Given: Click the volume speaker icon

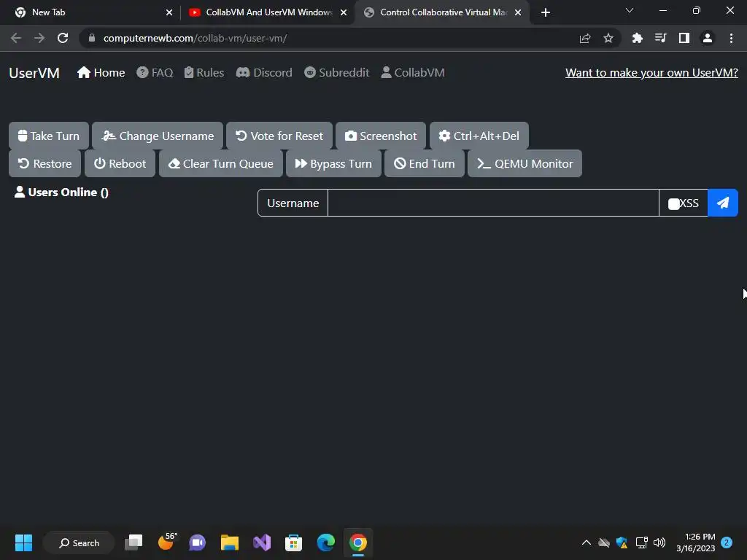Looking at the screenshot, I should pyautogui.click(x=659, y=542).
